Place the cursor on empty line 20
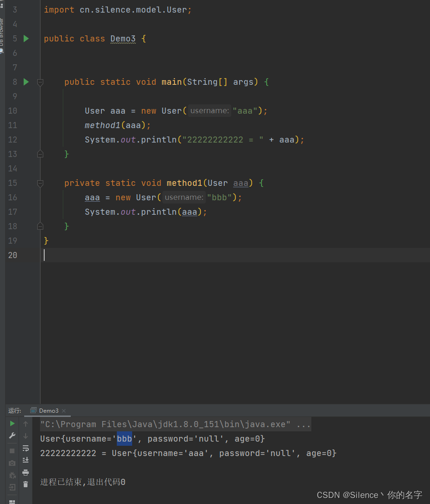Image resolution: width=430 pixels, height=504 pixels. 235,255
